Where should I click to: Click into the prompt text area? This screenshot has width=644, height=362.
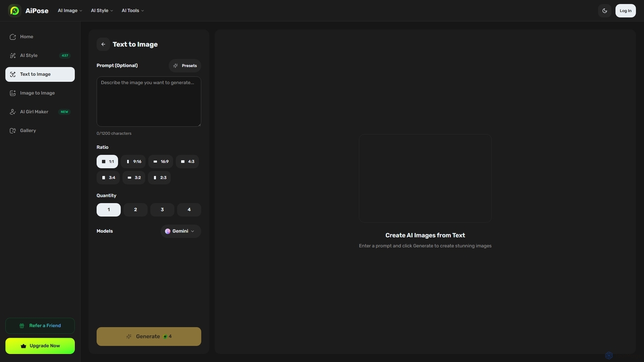[149, 102]
